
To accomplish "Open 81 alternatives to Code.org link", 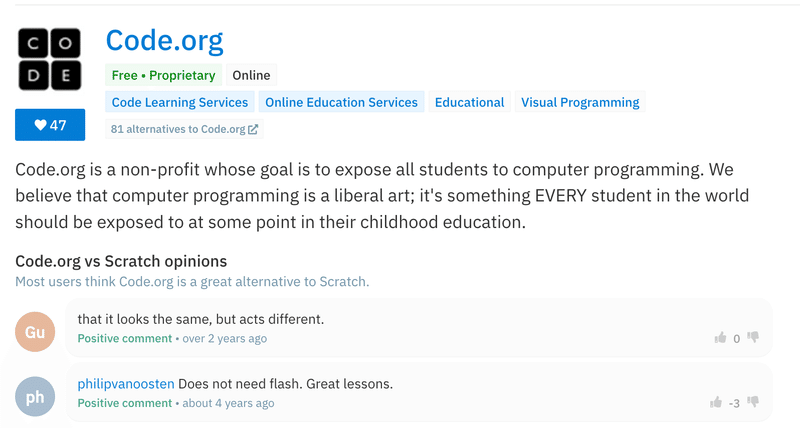I will coord(184,129).
